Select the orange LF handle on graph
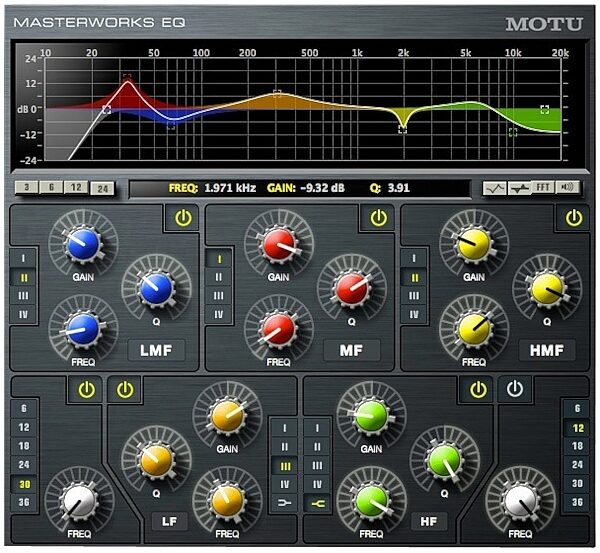The image size is (600, 553). [277, 93]
